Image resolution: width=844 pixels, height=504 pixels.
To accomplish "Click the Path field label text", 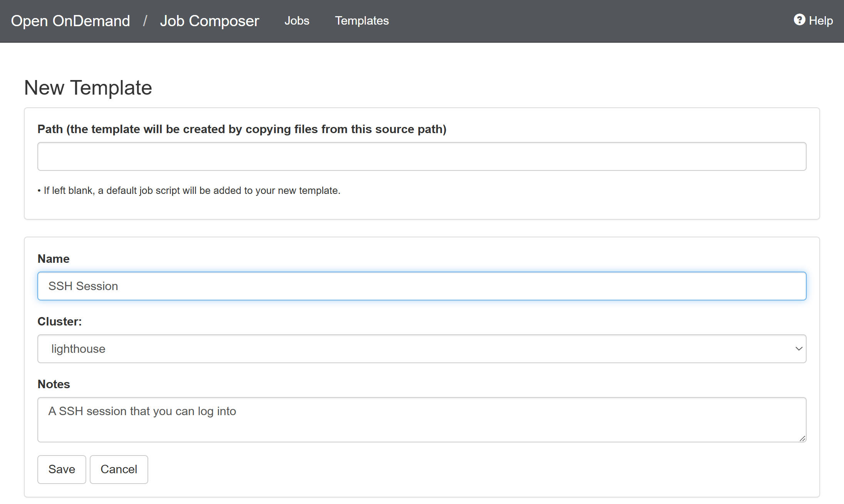I will [x=242, y=129].
